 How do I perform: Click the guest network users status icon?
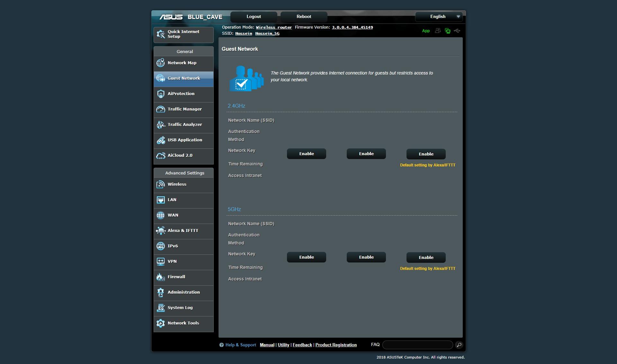click(438, 31)
